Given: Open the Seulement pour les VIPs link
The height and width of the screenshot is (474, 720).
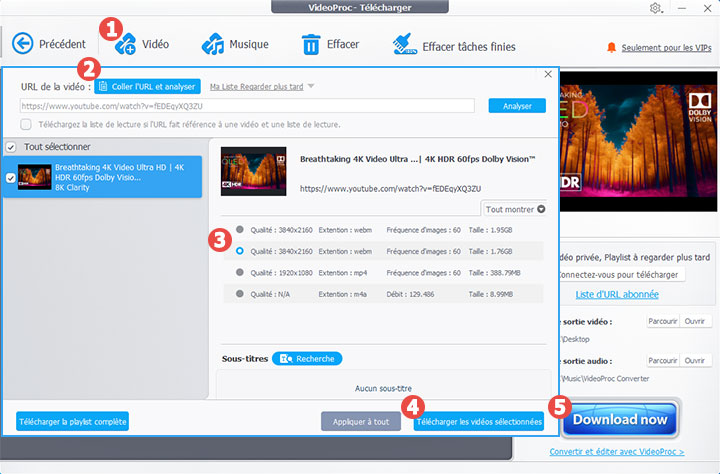Looking at the screenshot, I should [666, 47].
